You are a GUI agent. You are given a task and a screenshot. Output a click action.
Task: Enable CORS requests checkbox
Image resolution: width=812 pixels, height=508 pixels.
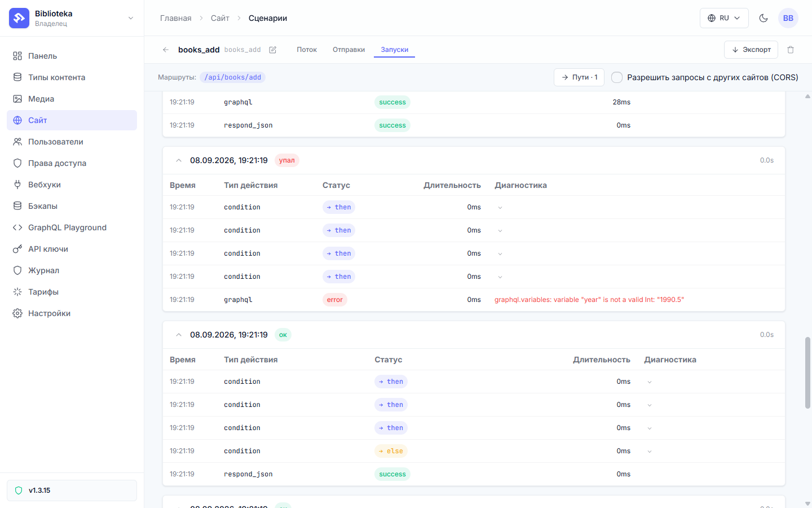point(617,77)
